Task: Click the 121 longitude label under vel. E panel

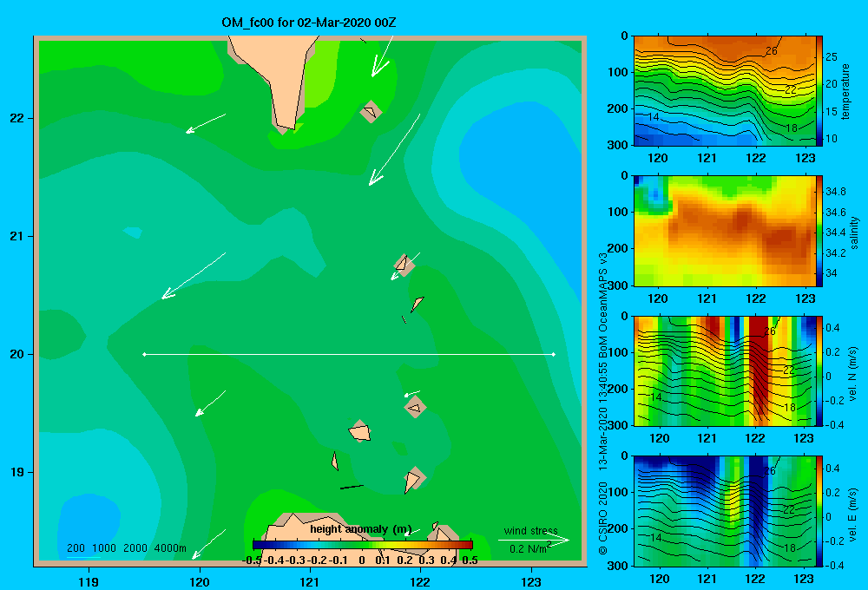Action: 707,579
